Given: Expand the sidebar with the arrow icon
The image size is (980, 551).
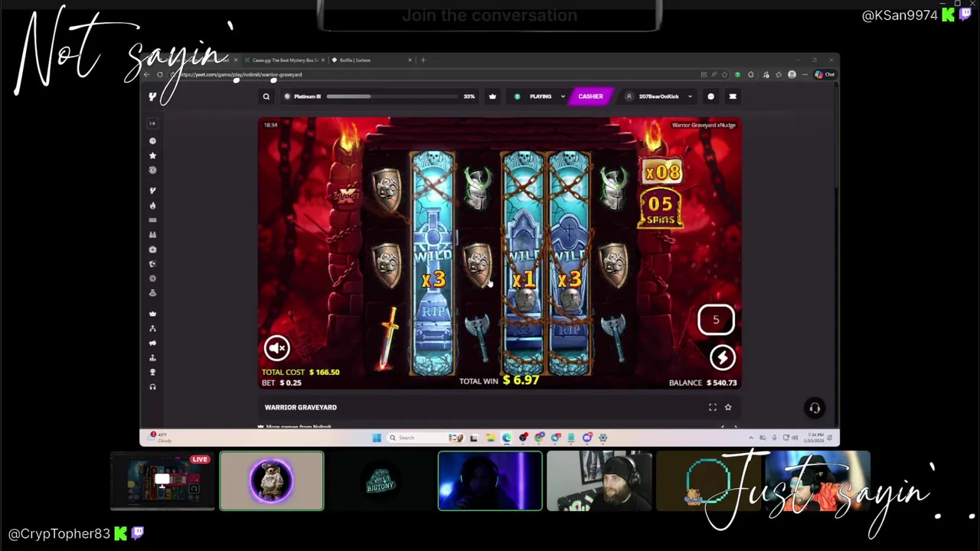Looking at the screenshot, I should [x=152, y=123].
